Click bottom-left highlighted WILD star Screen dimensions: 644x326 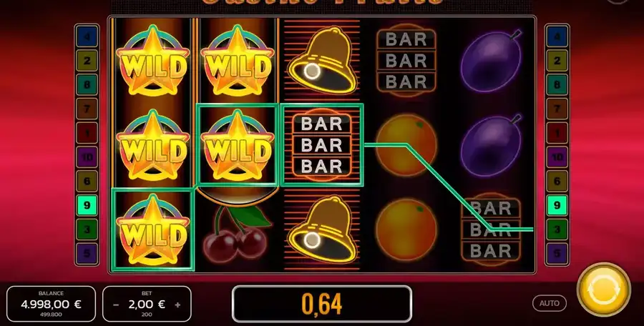153,230
